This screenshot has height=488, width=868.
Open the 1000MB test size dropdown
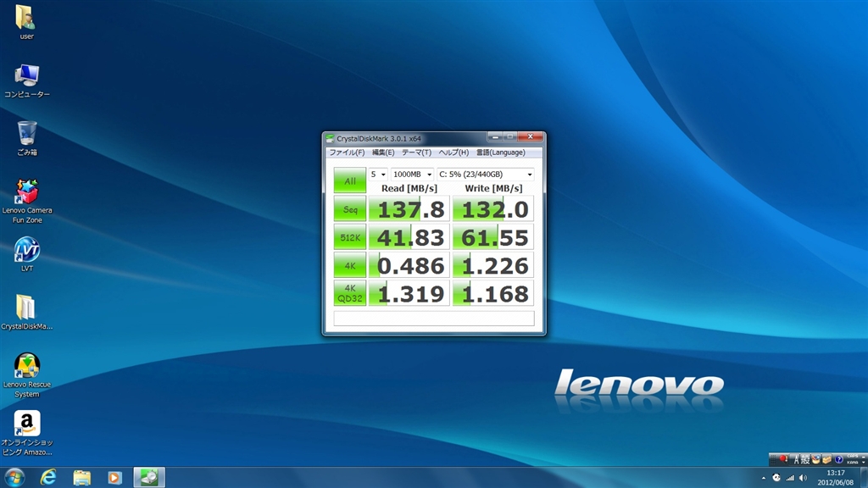[413, 175]
